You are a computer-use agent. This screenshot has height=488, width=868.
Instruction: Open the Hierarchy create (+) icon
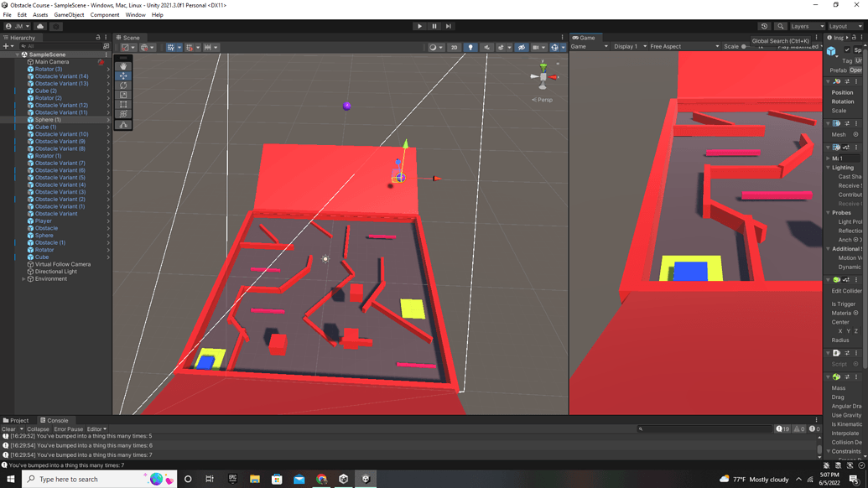click(x=6, y=47)
